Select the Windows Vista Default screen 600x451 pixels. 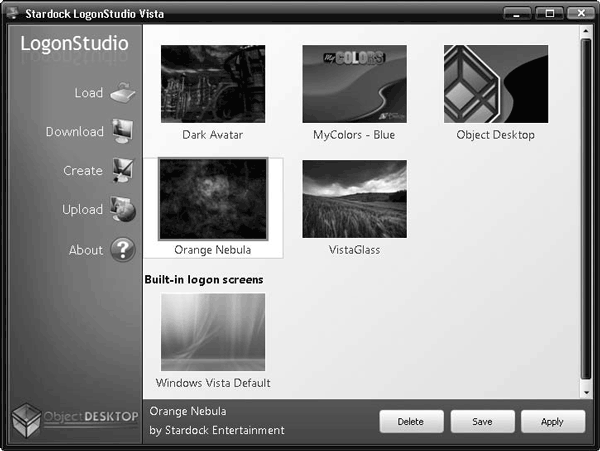pyautogui.click(x=212, y=332)
